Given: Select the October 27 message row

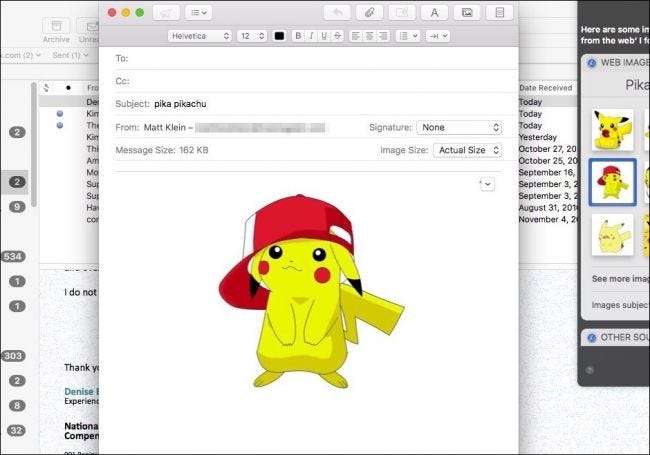Looking at the screenshot, I should (x=547, y=149).
